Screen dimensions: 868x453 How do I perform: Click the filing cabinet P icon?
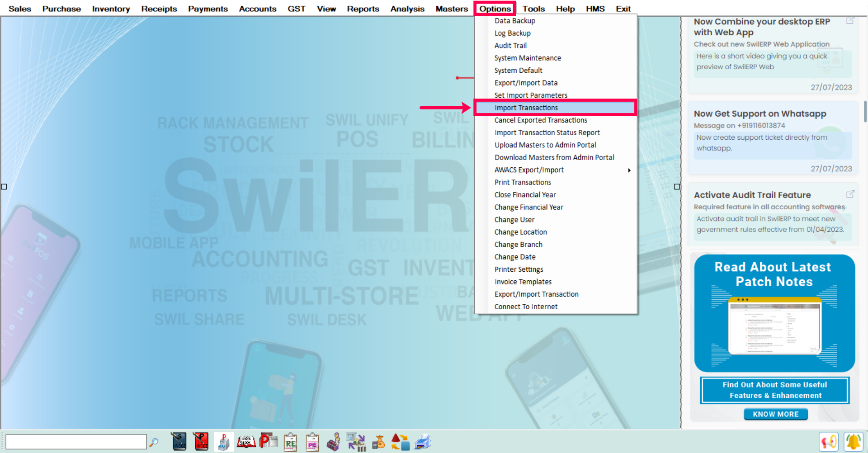pos(223,442)
